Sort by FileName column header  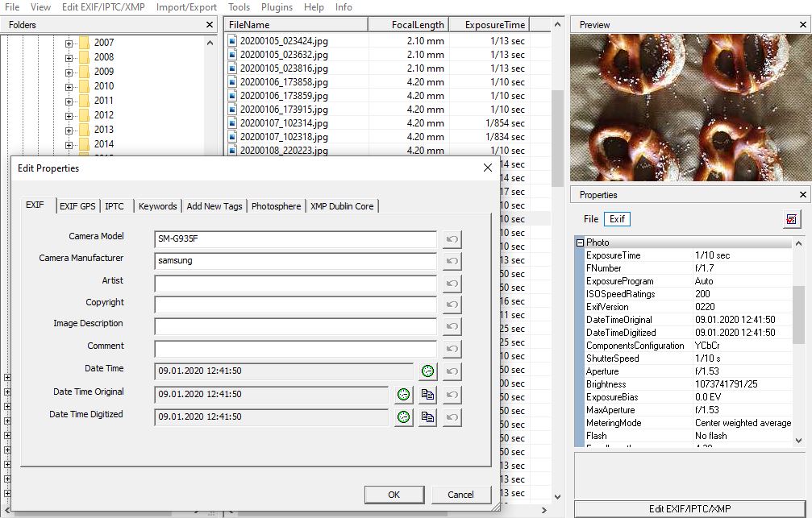[x=296, y=25]
